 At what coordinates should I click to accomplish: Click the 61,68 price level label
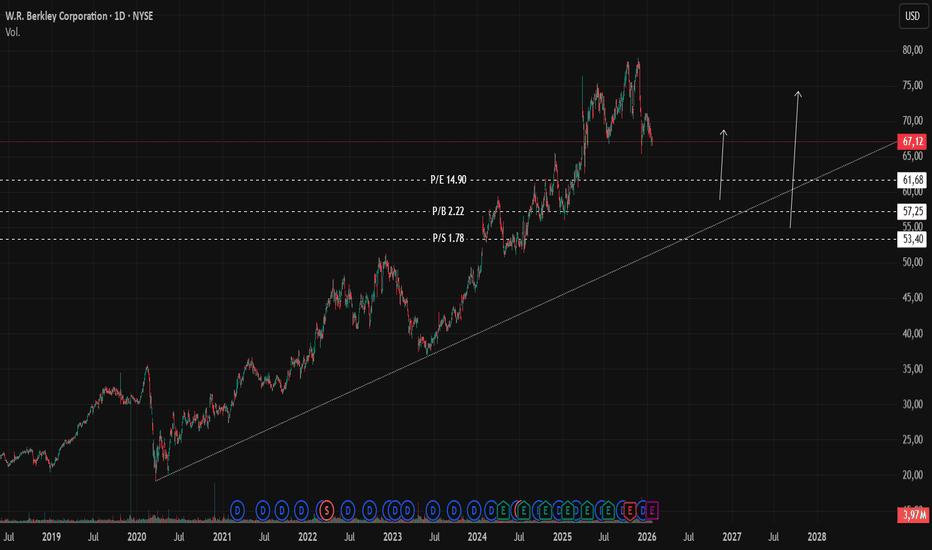point(912,180)
